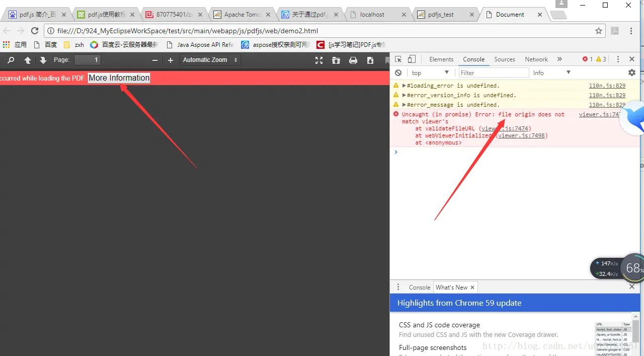Click the yellow warning count indicator

click(601, 59)
